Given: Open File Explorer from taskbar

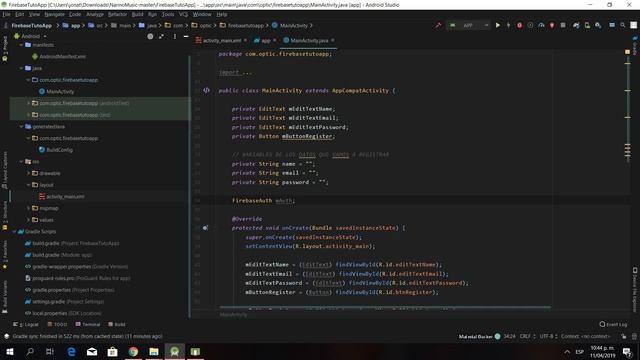Looking at the screenshot, I should pos(154,351).
